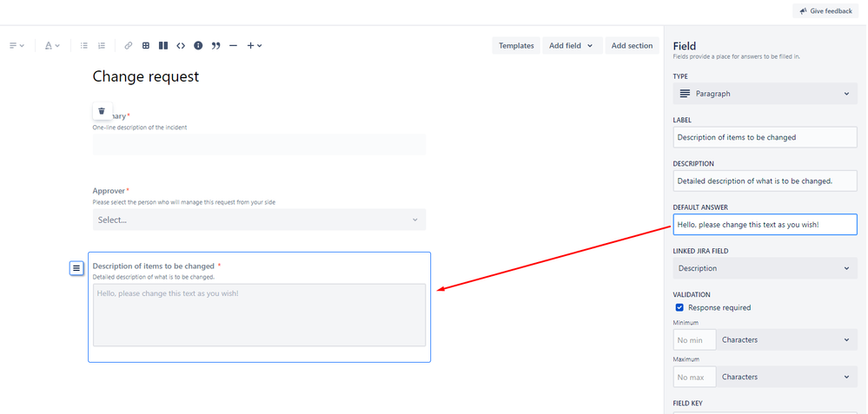The height and width of the screenshot is (414, 868).
Task: Open the text style dropdown in toolbar
Action: pyautogui.click(x=17, y=46)
